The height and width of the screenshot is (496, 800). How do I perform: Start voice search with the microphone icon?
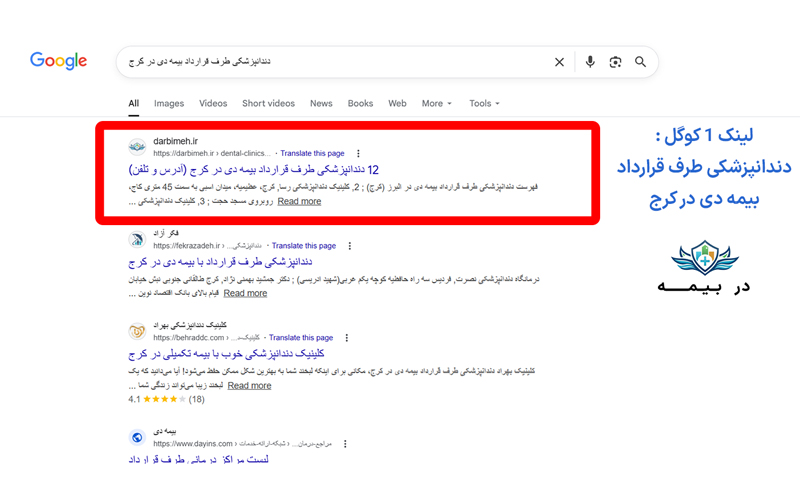point(590,62)
